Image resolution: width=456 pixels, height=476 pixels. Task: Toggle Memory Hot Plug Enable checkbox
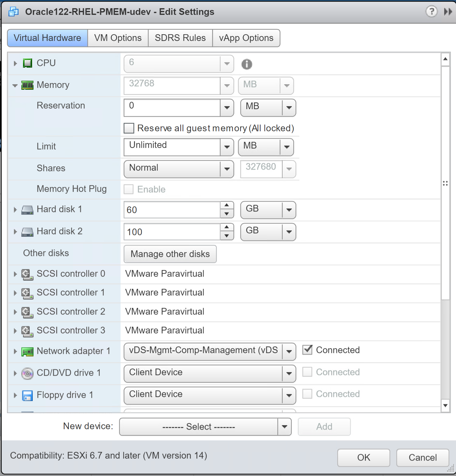click(x=128, y=189)
